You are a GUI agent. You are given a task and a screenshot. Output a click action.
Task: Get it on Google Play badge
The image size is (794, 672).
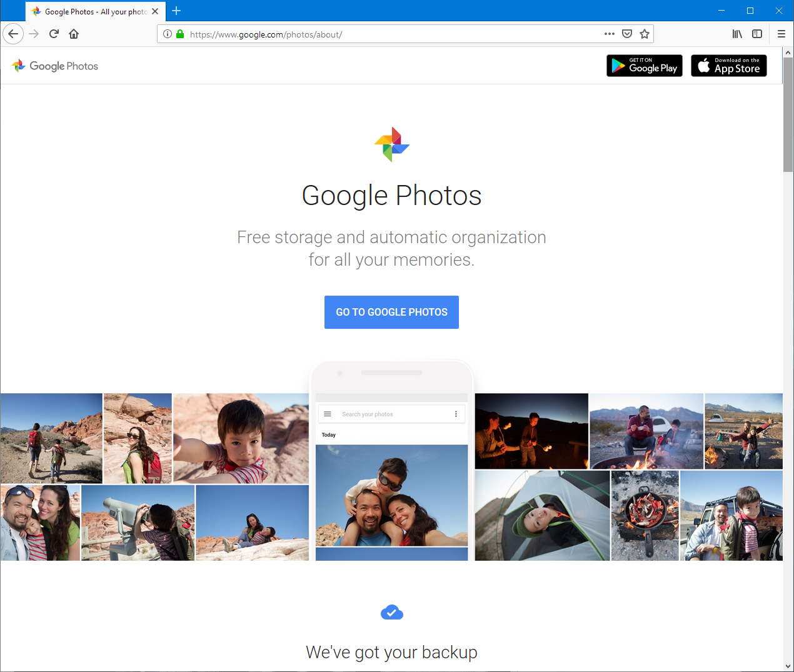tap(645, 66)
